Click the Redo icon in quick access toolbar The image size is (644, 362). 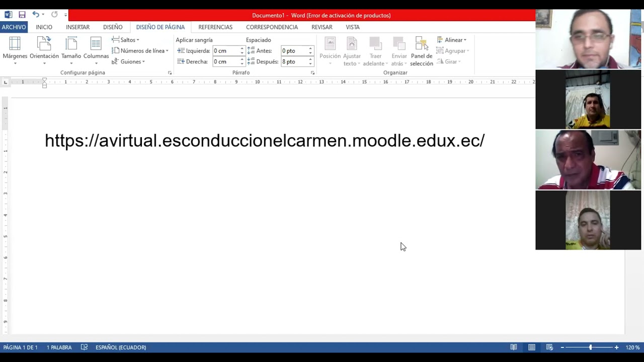(x=54, y=15)
